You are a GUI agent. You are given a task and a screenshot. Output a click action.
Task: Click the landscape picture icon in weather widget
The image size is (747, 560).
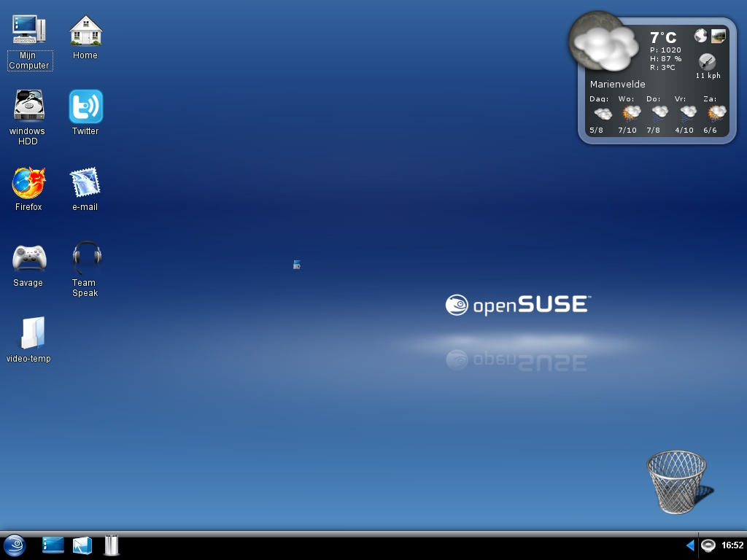click(x=718, y=36)
